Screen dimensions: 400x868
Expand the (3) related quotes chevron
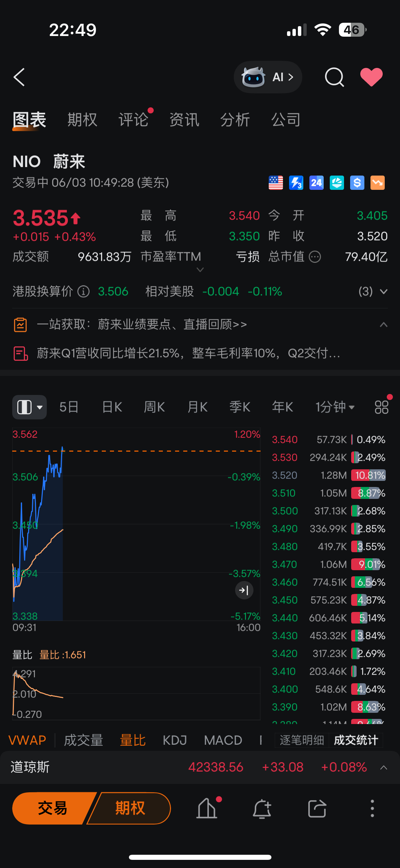(384, 291)
